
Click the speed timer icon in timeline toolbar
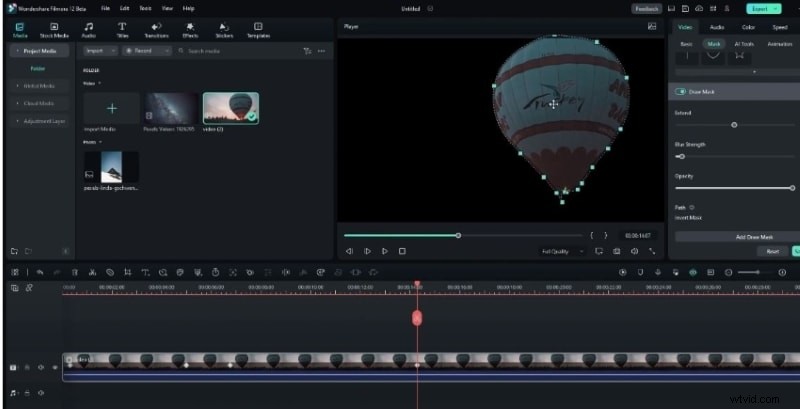tap(215, 273)
